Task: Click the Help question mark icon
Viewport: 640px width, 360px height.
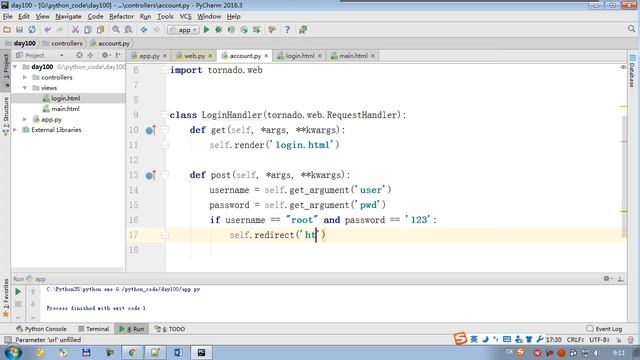Action: [x=287, y=30]
